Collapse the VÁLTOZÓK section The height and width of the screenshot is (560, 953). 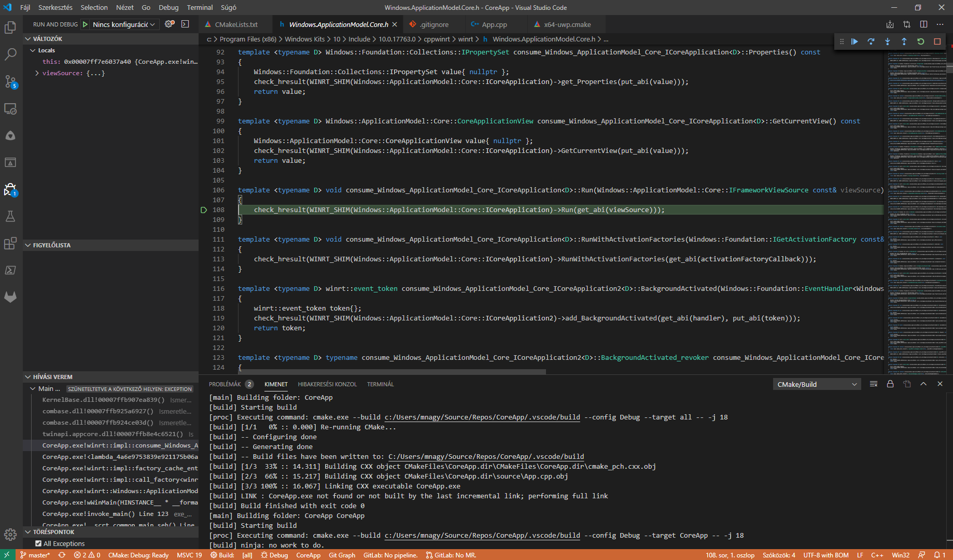28,39
